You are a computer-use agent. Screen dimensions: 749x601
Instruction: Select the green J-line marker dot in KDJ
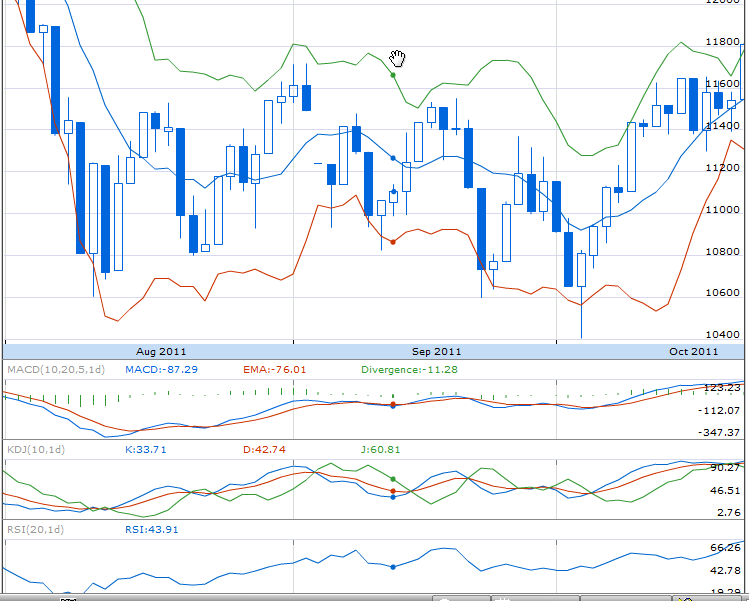point(393,479)
